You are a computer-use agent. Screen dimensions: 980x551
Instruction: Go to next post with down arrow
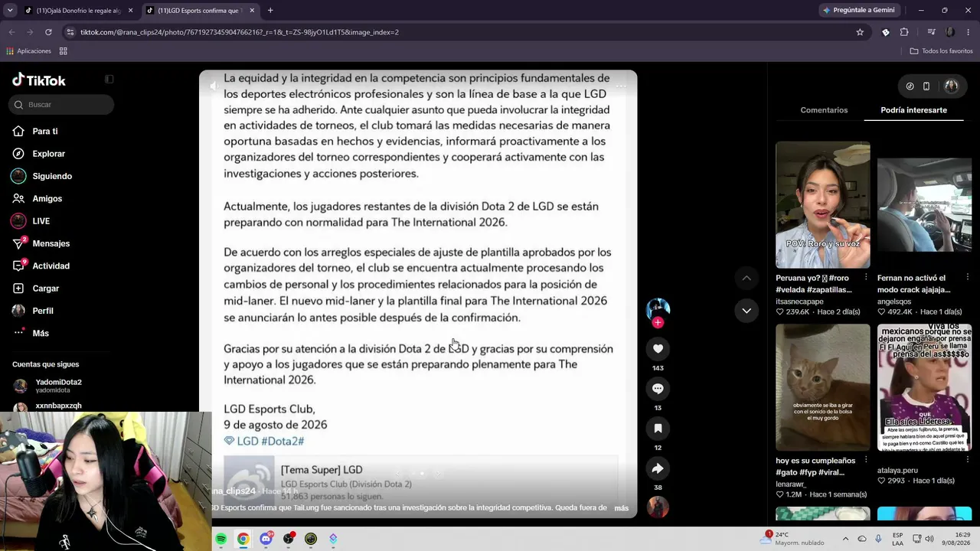(x=746, y=311)
